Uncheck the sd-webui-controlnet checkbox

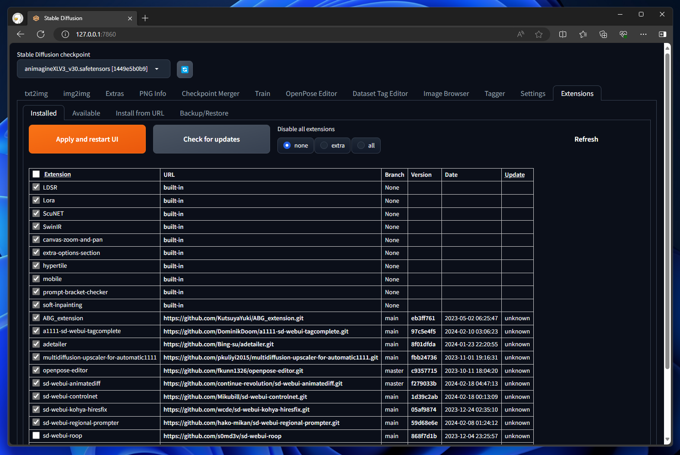pos(36,396)
